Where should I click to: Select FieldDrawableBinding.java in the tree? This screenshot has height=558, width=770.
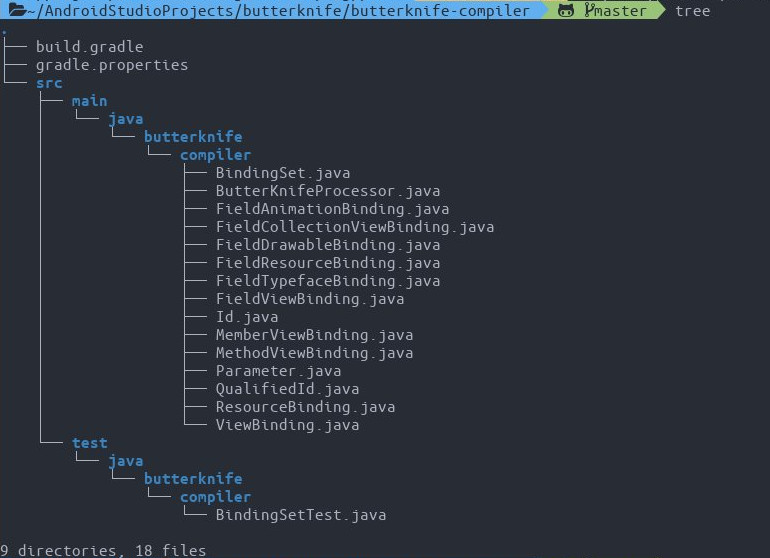pyautogui.click(x=328, y=245)
